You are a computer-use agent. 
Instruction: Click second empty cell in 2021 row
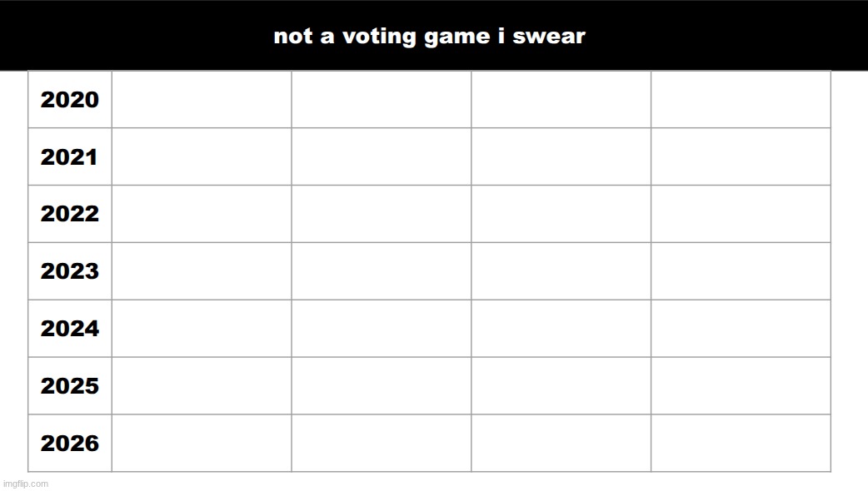(381, 157)
